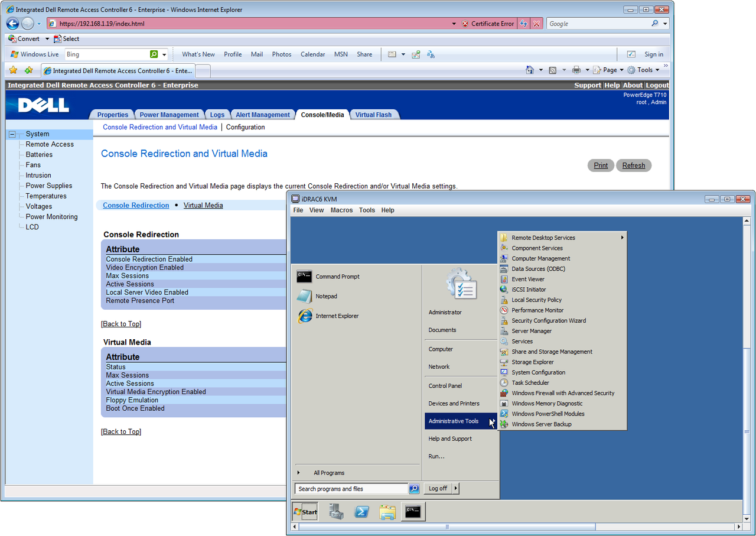
Task: Open Devices and Printers in Start menu
Action: (x=454, y=404)
